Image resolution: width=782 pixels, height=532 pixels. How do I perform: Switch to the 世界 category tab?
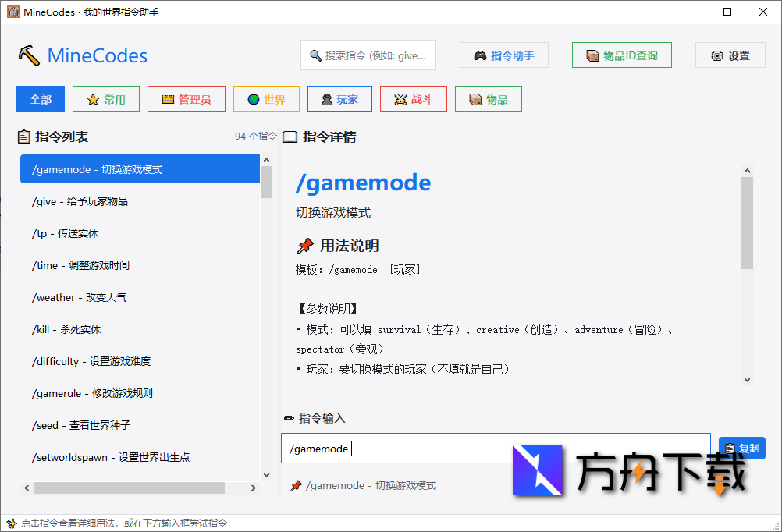click(266, 98)
